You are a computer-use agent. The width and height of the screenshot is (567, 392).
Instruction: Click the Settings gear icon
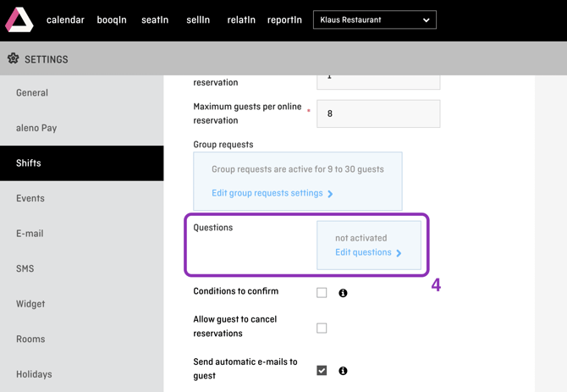pos(14,58)
